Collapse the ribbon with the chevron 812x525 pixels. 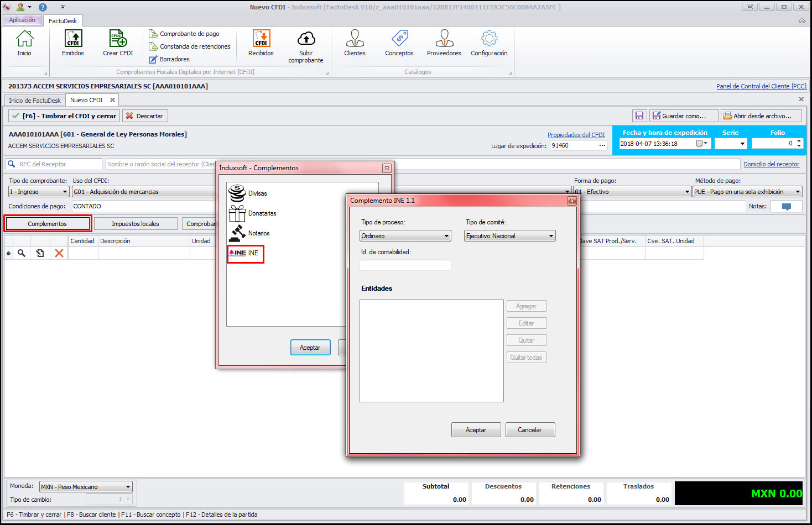(x=802, y=20)
